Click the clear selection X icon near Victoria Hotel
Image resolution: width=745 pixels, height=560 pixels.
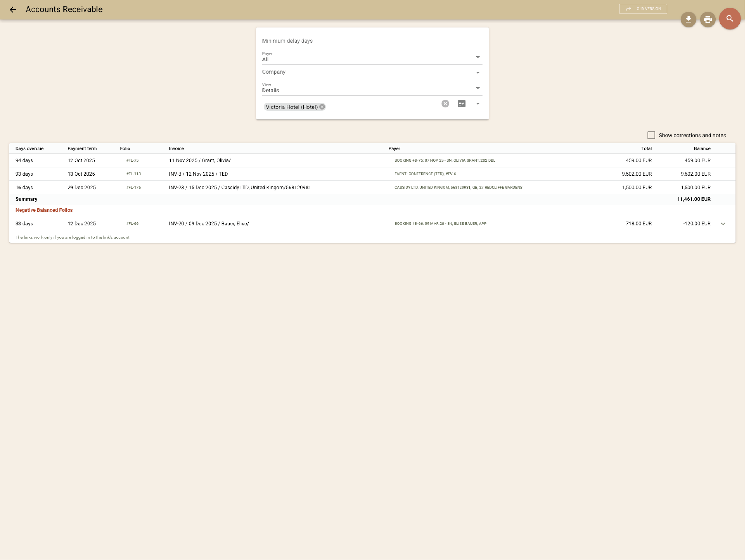coord(445,104)
